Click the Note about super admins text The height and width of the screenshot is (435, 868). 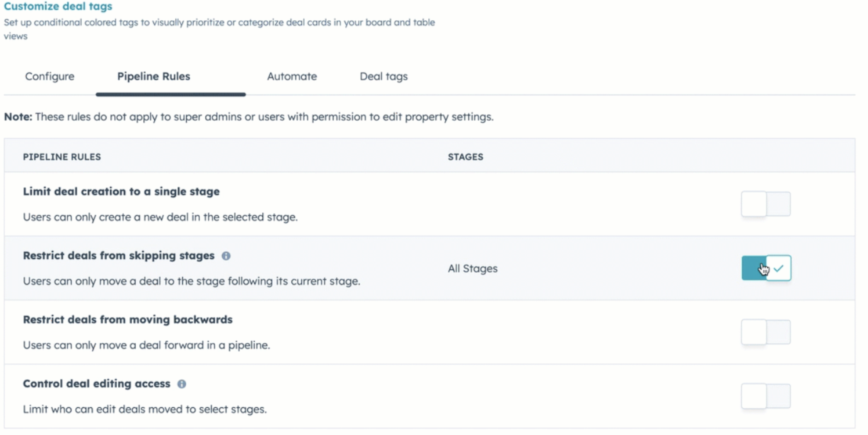(249, 117)
